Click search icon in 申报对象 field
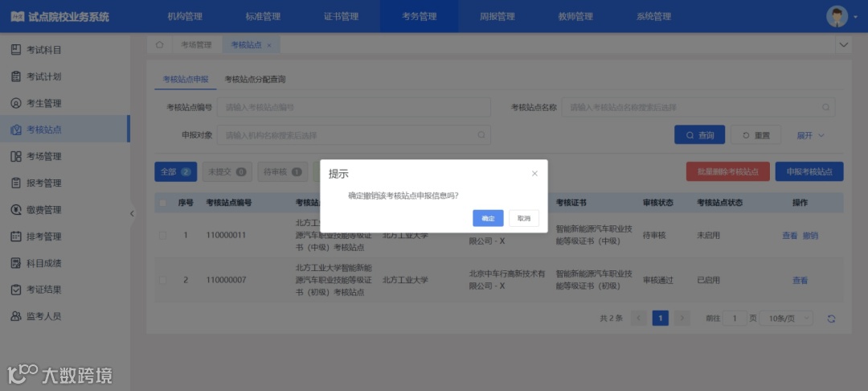Viewport: 868px width, 391px height. pos(481,134)
